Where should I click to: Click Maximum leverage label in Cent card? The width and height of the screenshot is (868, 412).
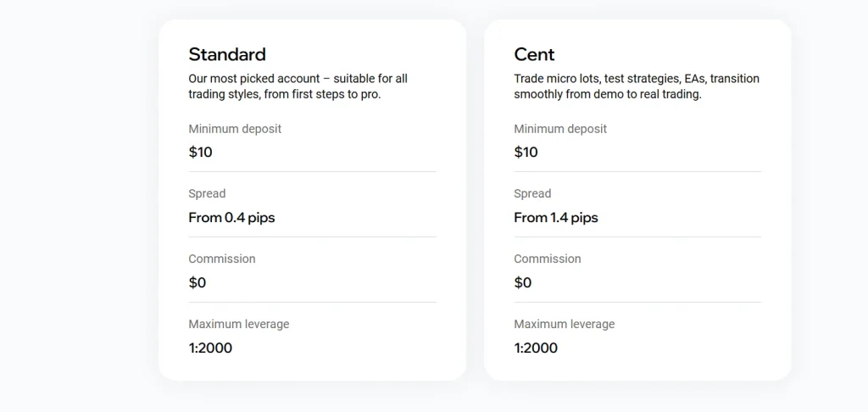tap(564, 324)
